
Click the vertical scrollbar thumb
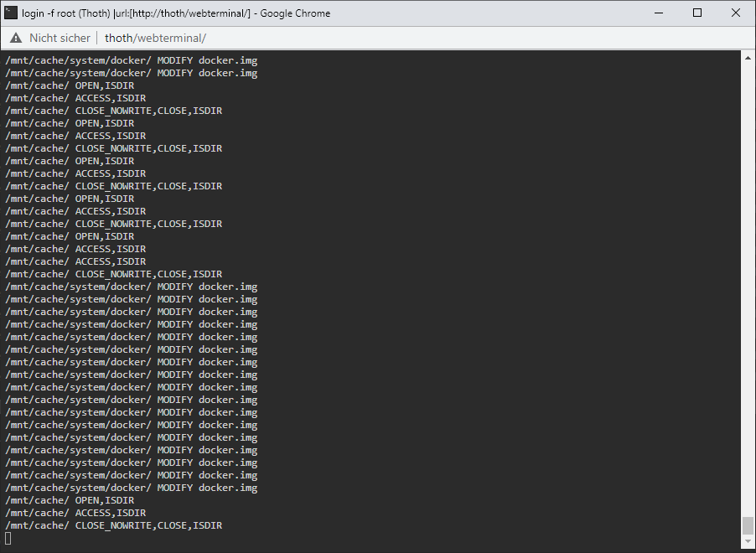click(x=748, y=525)
